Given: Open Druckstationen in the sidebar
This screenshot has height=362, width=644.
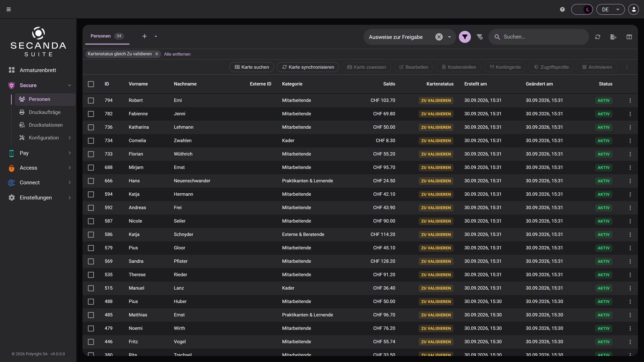Looking at the screenshot, I should (45, 125).
